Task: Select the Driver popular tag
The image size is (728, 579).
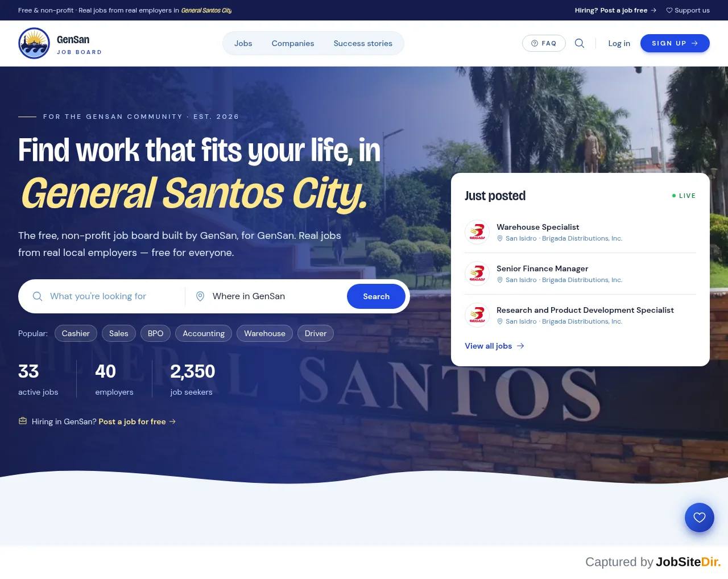Action: 316,333
